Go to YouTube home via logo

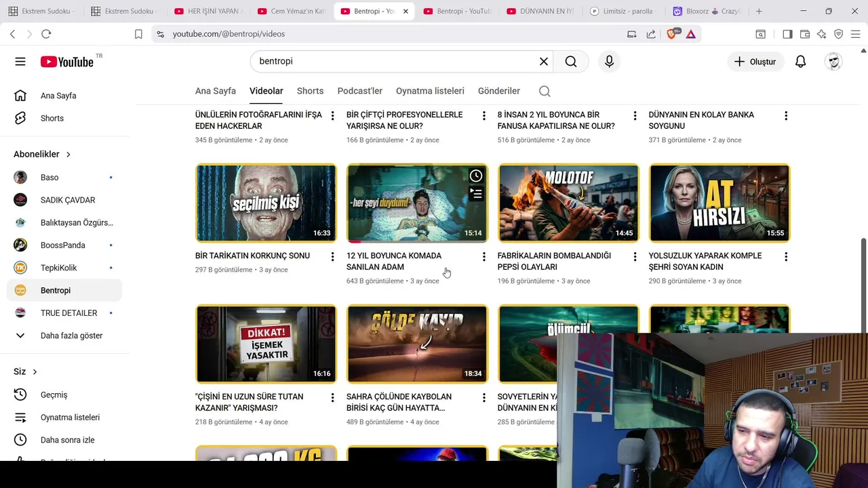coord(66,62)
